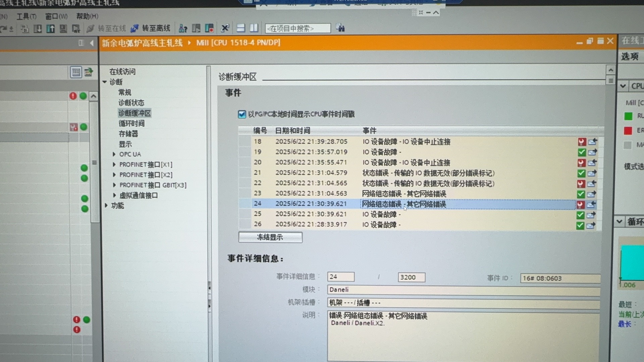Click the search in project binoculars icon

pyautogui.click(x=340, y=28)
